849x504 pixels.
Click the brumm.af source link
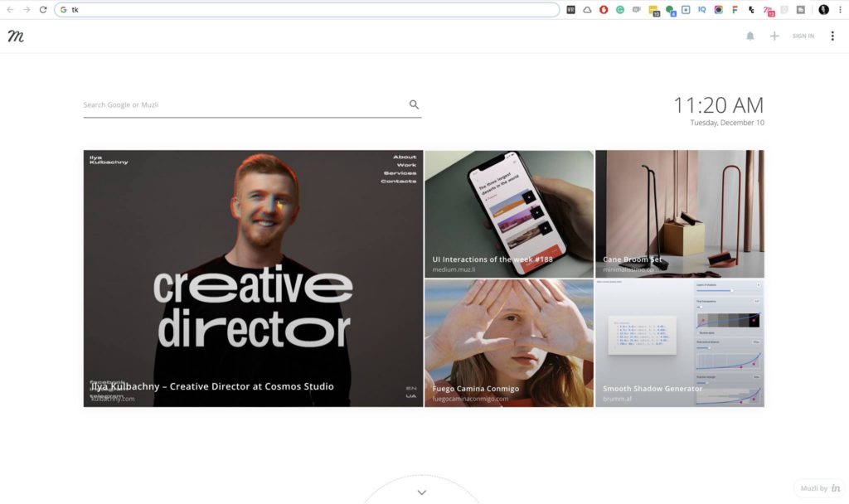pyautogui.click(x=617, y=399)
